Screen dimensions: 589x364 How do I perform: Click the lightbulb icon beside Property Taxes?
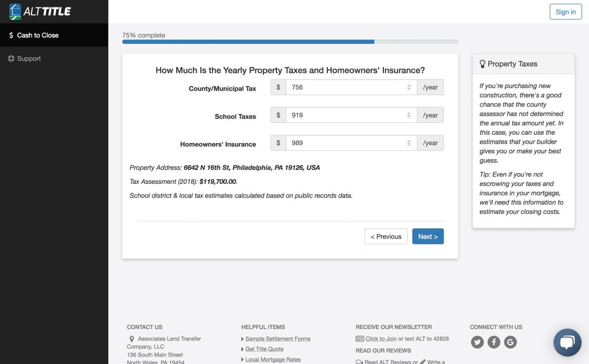(483, 64)
